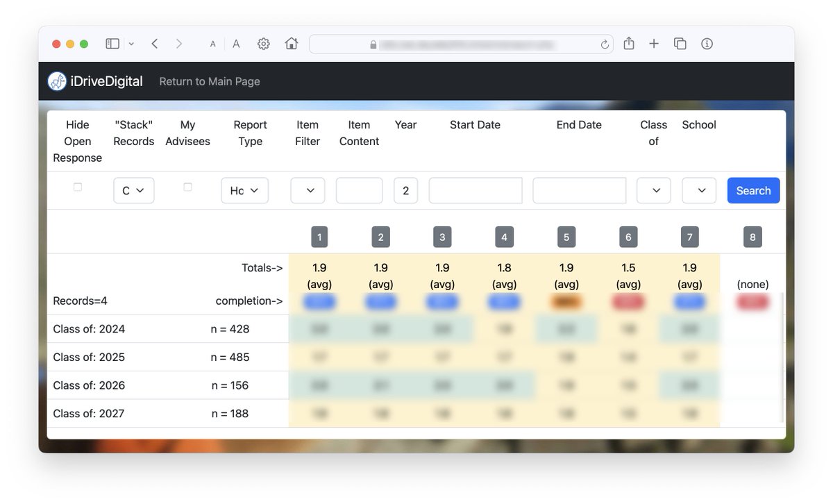
Task: Select column header badge 4
Action: click(504, 237)
